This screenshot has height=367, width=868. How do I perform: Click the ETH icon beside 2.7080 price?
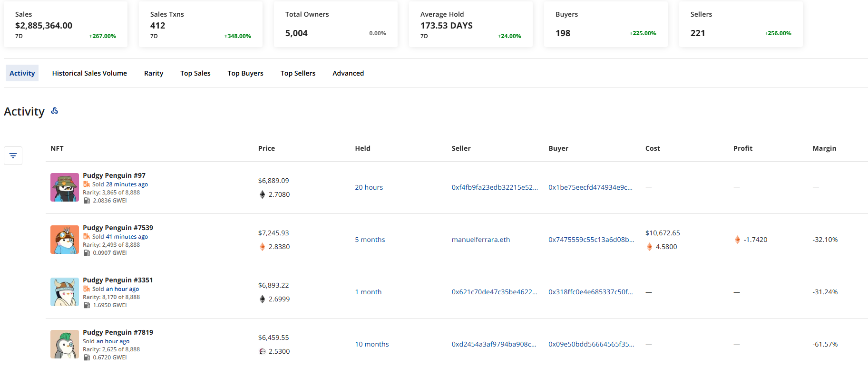pos(262,194)
